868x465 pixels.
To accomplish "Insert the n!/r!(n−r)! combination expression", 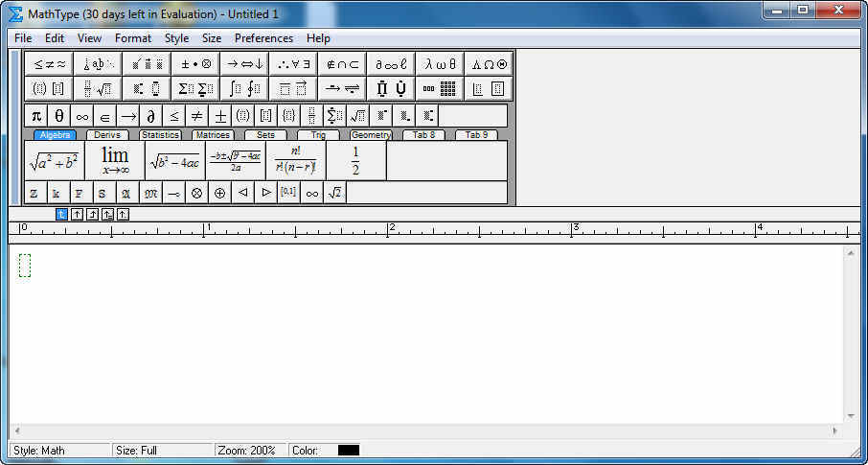I will [x=296, y=161].
